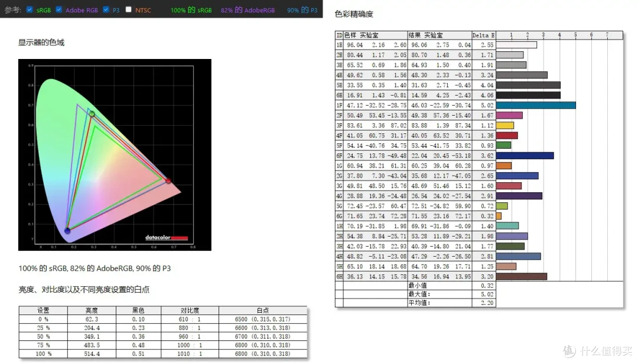Click the teal 1F Delta E bar
638x364 pixels.
coord(536,105)
